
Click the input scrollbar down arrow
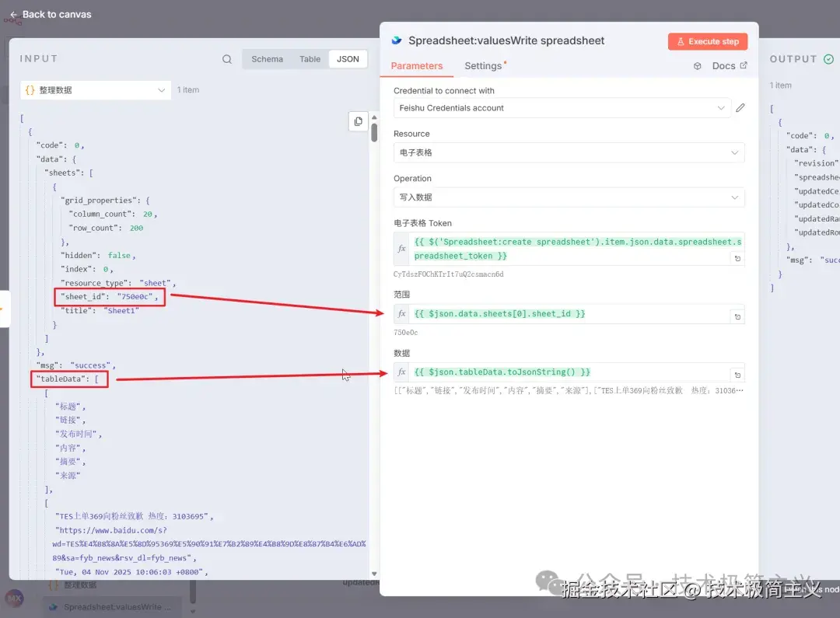(x=374, y=574)
